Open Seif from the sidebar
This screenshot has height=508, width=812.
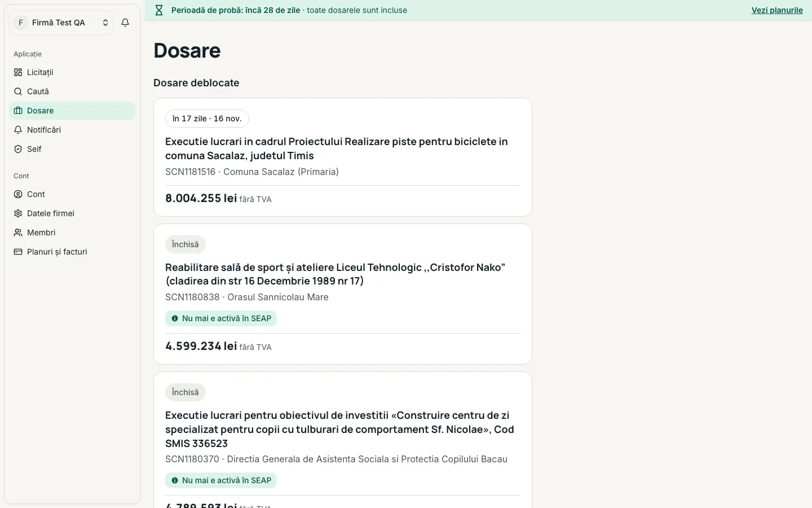[x=72, y=149]
